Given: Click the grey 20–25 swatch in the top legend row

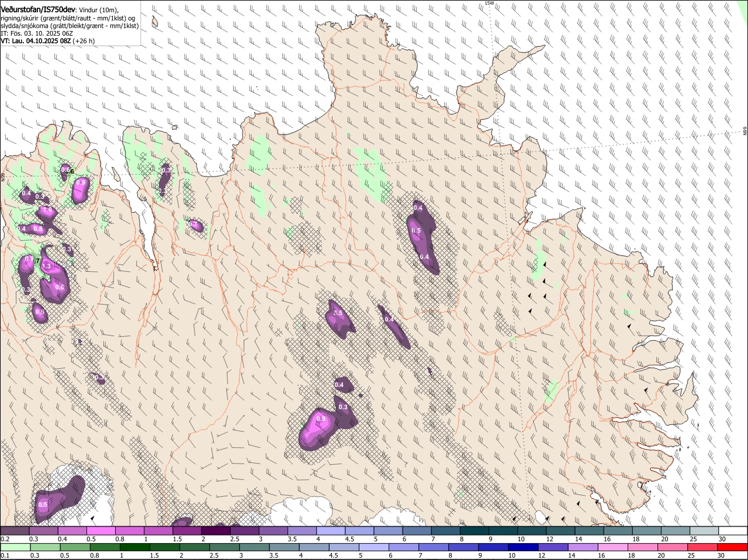Looking at the screenshot, I should coord(675,531).
